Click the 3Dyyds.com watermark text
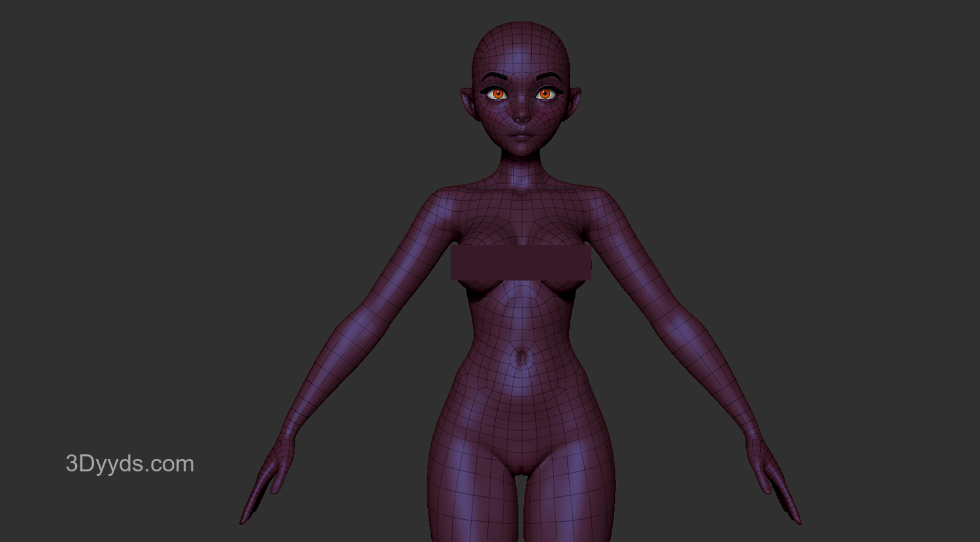Image resolution: width=980 pixels, height=542 pixels. (129, 464)
